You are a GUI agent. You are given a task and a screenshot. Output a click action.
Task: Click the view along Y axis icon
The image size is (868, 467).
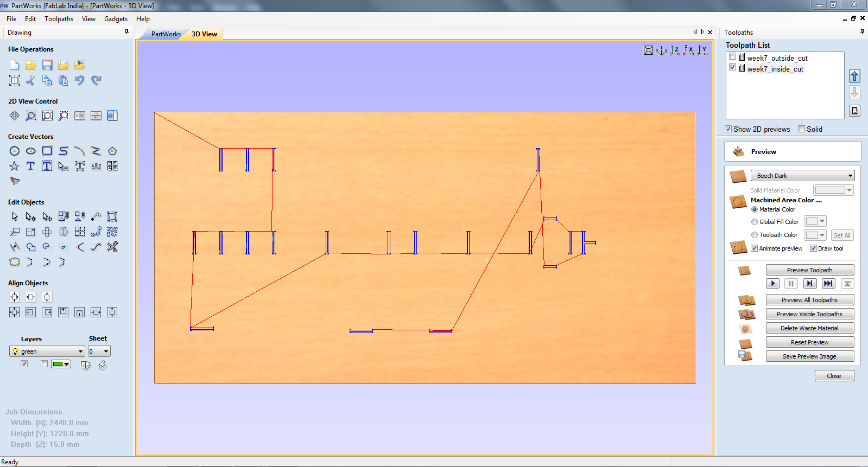[x=702, y=50]
